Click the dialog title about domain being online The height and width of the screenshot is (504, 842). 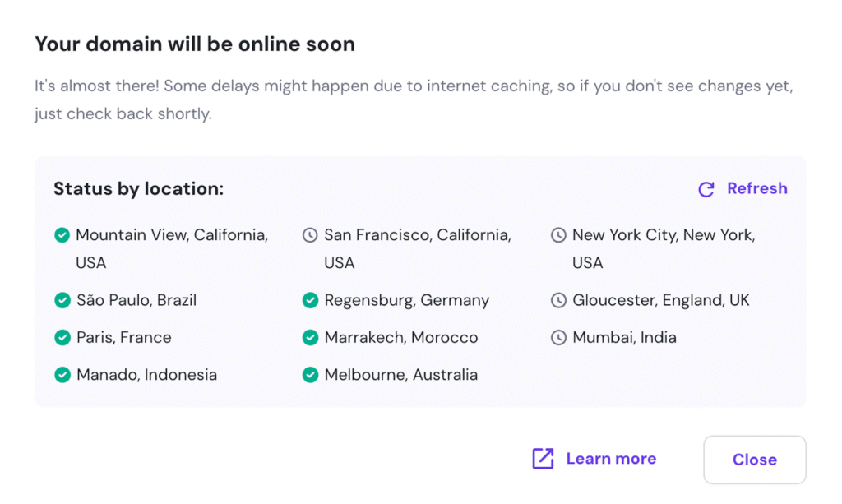194,44
